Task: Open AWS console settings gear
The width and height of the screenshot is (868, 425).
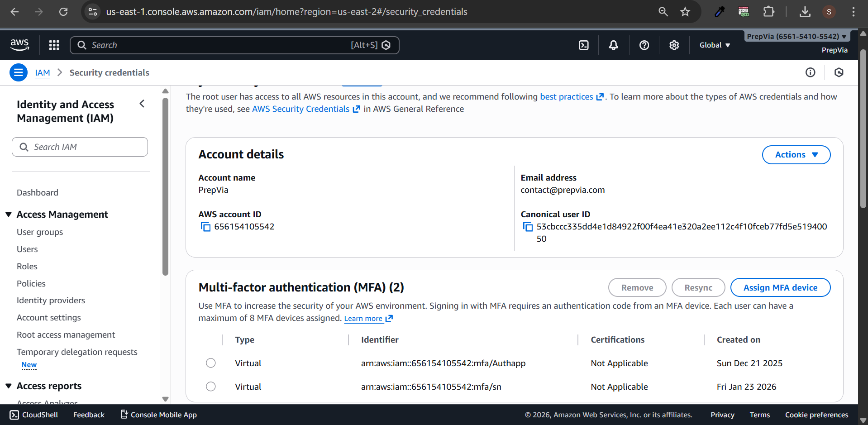Action: [674, 45]
